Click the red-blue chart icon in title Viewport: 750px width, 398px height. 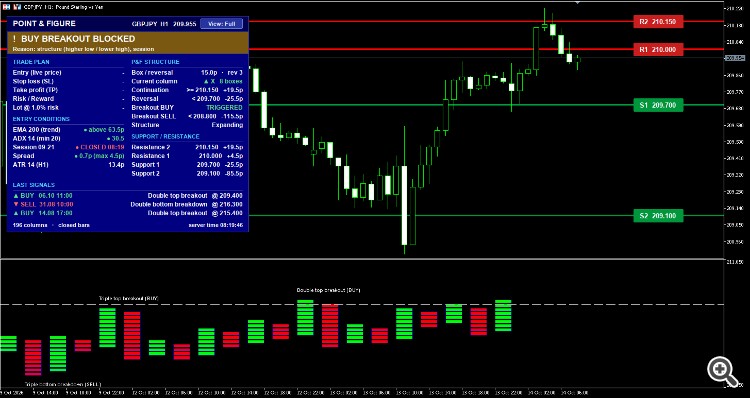pos(6,7)
